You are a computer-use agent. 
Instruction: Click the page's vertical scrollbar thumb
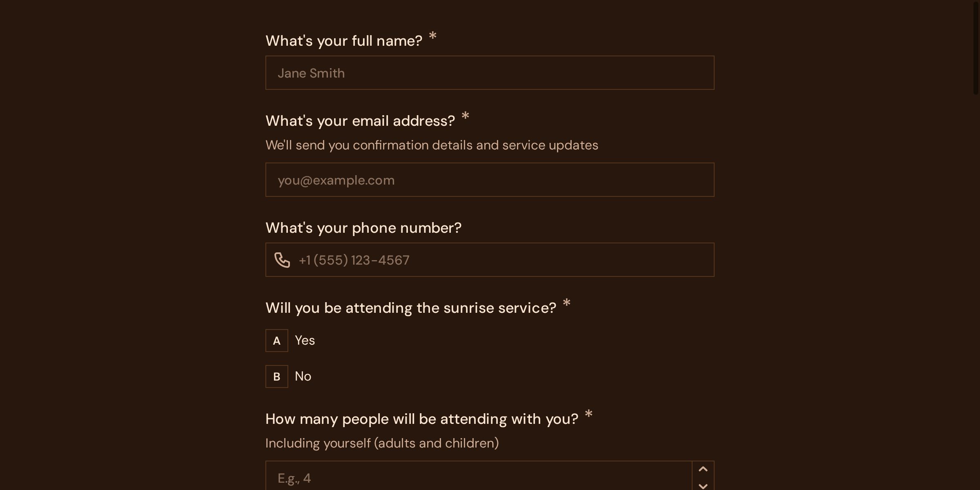pyautogui.click(x=976, y=47)
